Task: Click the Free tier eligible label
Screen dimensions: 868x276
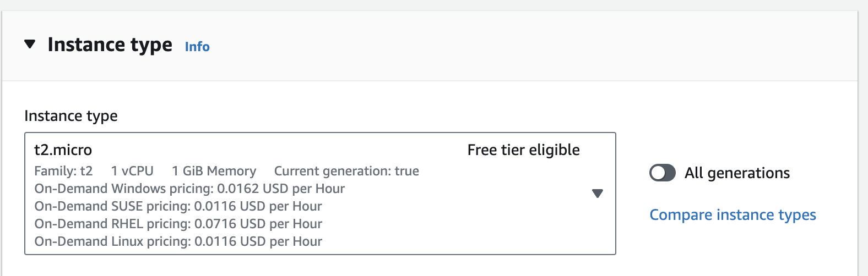Action: [523, 150]
